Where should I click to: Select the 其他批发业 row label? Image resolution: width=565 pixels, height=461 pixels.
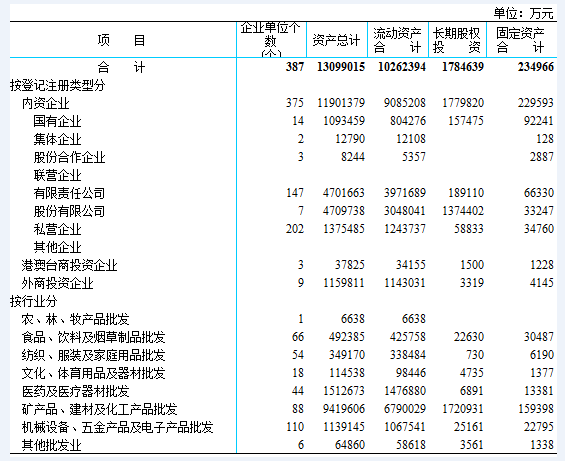[52, 445]
